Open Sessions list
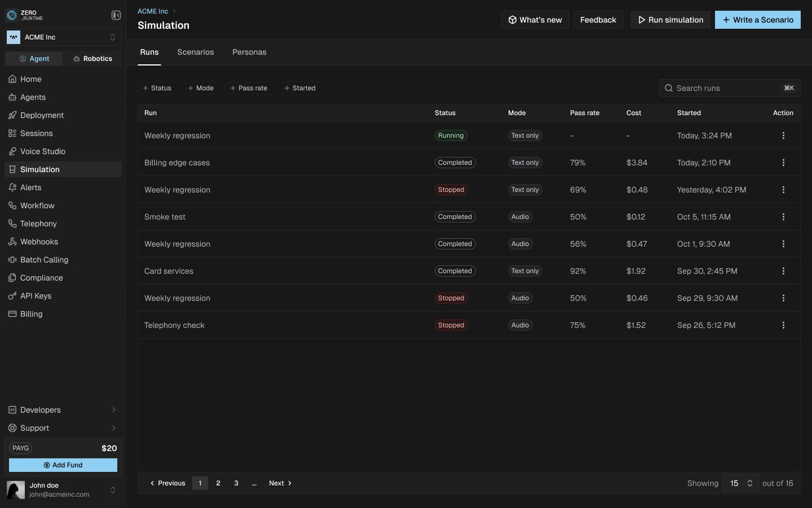Viewport: 812px width, 508px height. click(x=63, y=133)
